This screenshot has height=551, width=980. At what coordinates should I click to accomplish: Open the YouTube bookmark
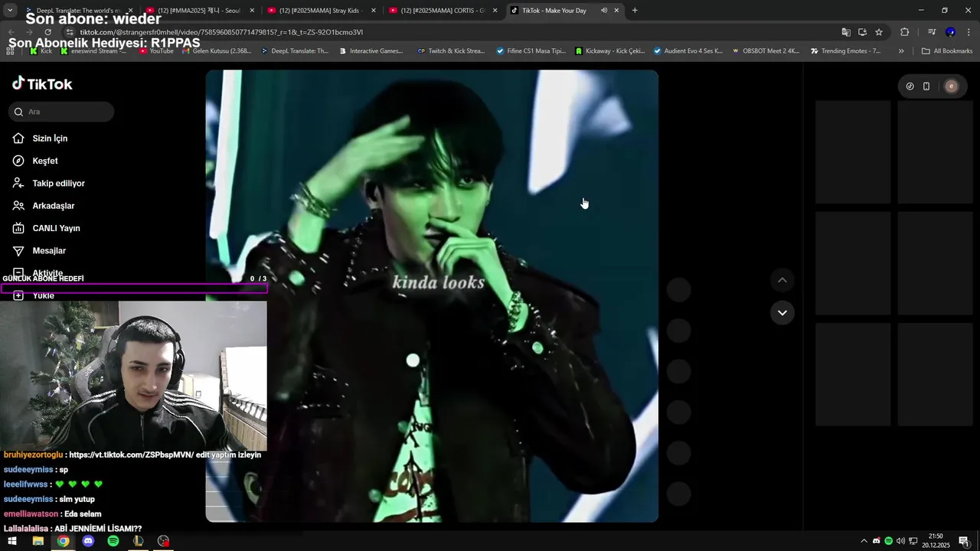coord(156,51)
